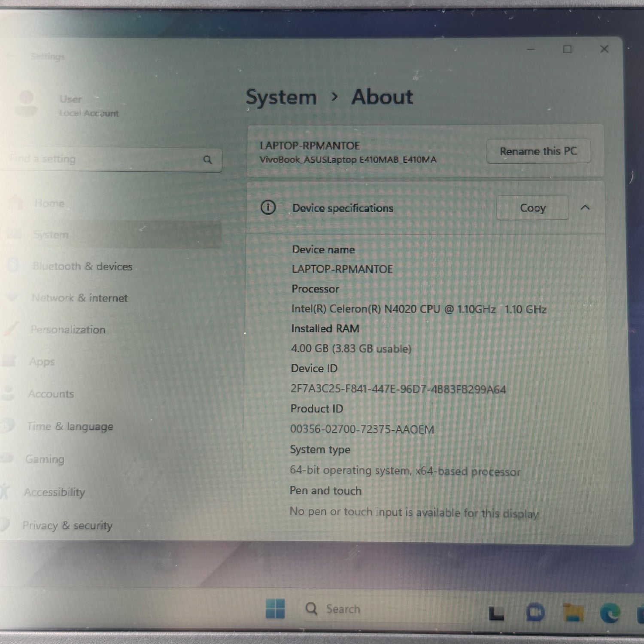The width and height of the screenshot is (644, 644).
Task: Click the user avatar picture
Action: point(26,104)
